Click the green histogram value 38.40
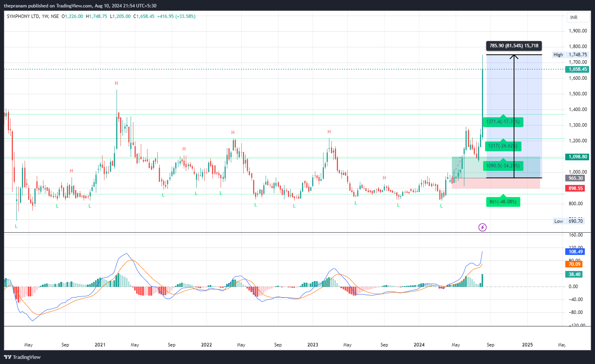The height and width of the screenshot is (364, 595). coord(574,274)
